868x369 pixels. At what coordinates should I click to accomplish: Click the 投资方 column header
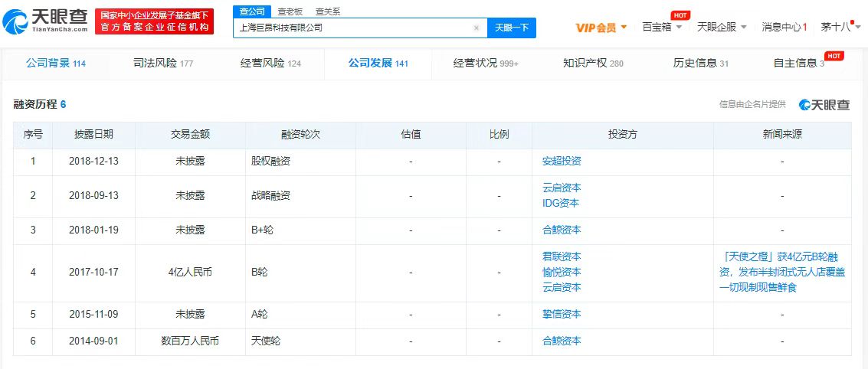click(622, 135)
